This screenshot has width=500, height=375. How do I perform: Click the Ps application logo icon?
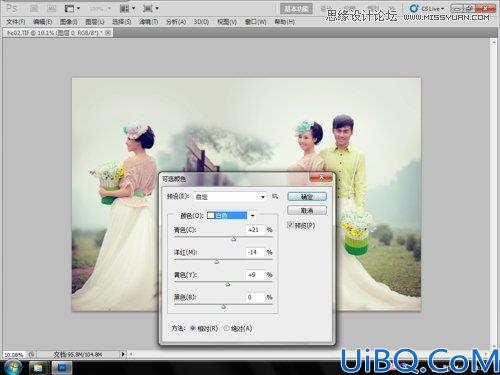pyautogui.click(x=12, y=8)
